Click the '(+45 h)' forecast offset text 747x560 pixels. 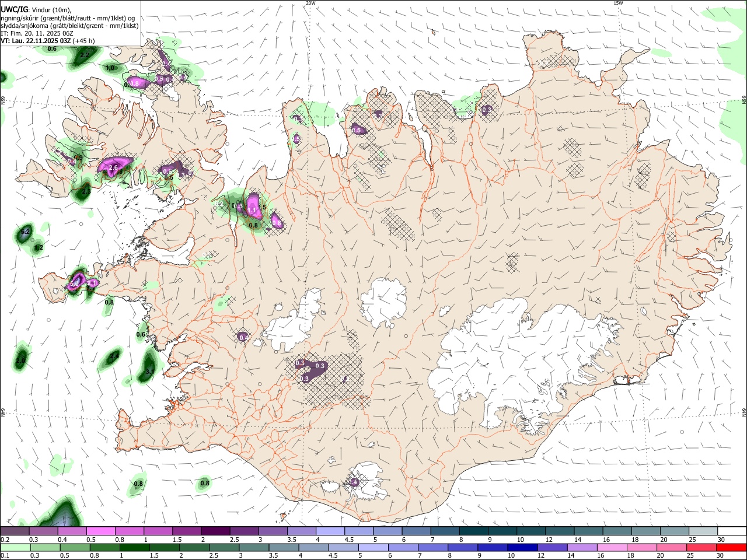click(84, 41)
